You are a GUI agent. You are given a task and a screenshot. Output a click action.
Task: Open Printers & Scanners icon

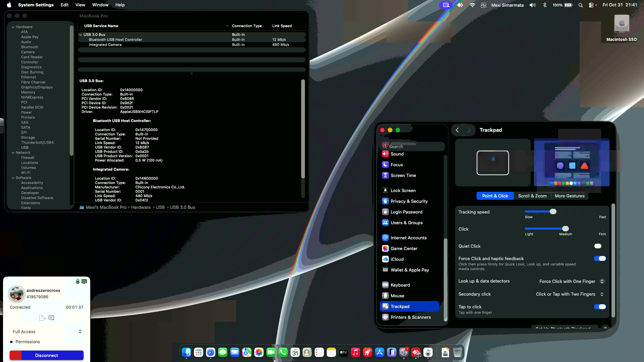385,317
